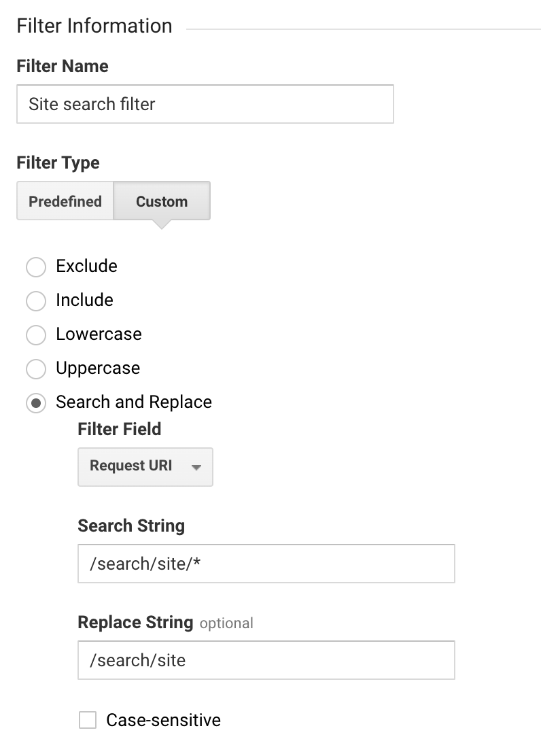Click the Search String input box
Screen dimensions: 541x756
point(266,564)
